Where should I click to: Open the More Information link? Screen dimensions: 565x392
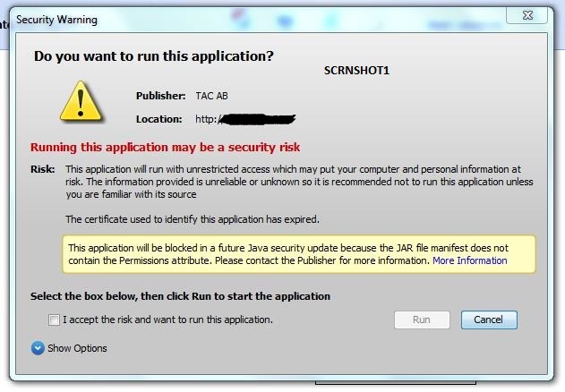(470, 260)
